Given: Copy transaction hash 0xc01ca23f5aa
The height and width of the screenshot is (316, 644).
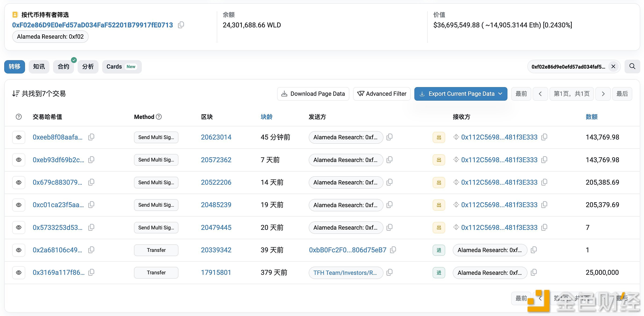Looking at the screenshot, I should [91, 205].
